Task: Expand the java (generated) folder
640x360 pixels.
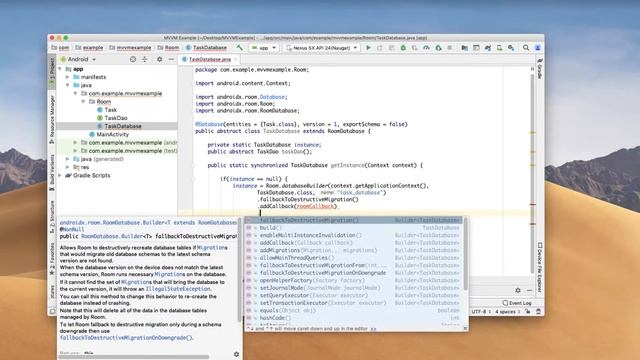Action: 68,159
